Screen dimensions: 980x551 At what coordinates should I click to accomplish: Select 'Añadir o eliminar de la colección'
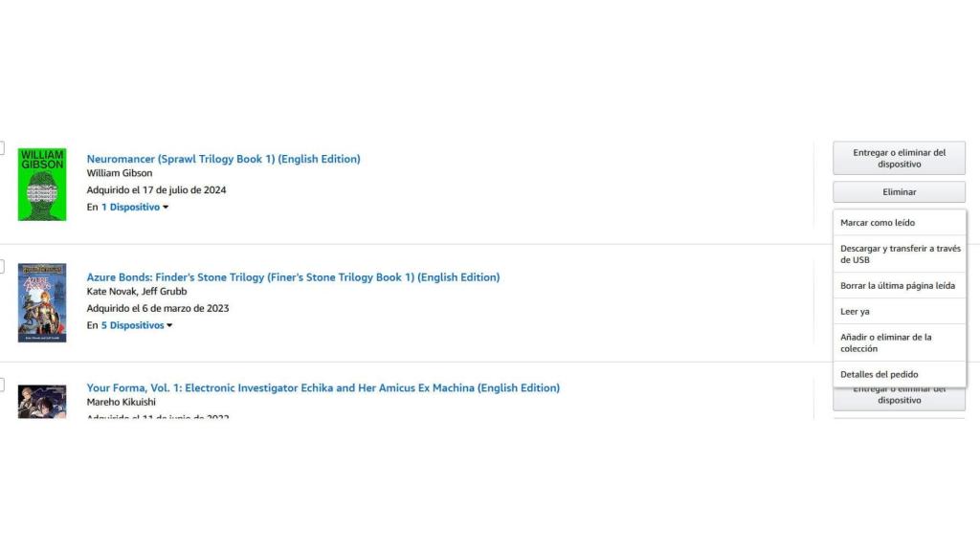tap(886, 342)
